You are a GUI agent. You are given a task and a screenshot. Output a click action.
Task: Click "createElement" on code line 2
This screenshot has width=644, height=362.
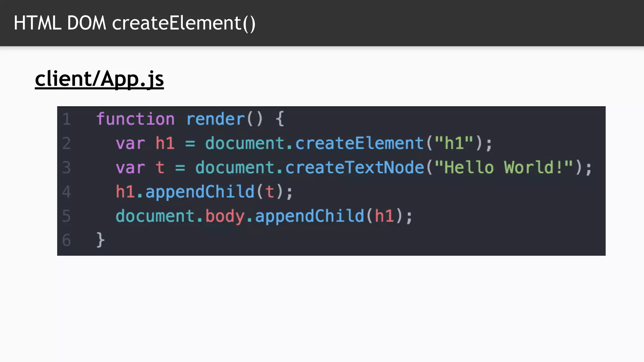pyautogui.click(x=359, y=143)
